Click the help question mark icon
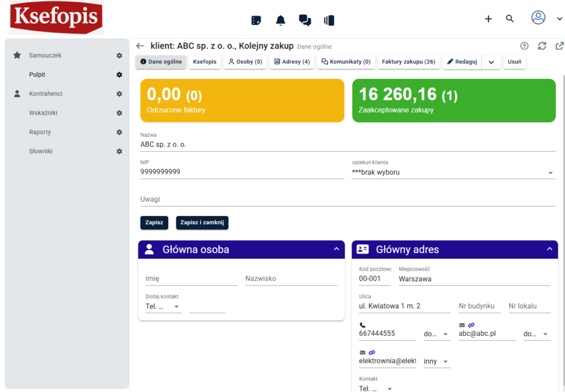This screenshot has height=392, width=565. tap(524, 46)
